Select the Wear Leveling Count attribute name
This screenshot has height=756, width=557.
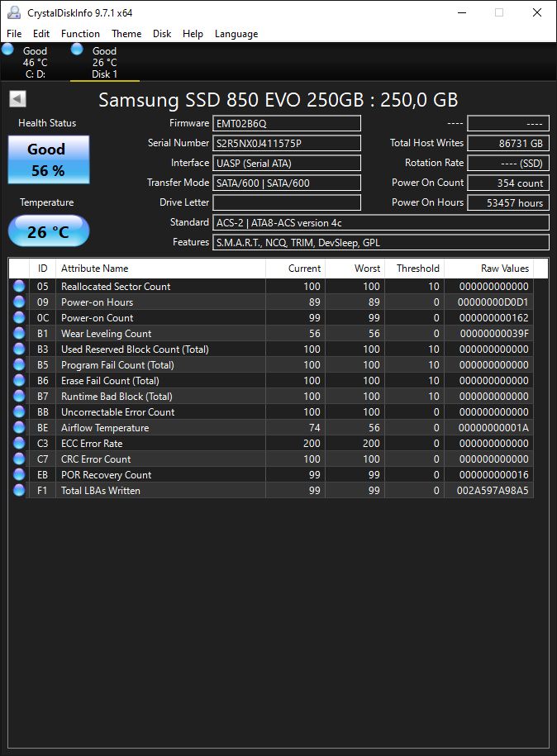coord(106,334)
